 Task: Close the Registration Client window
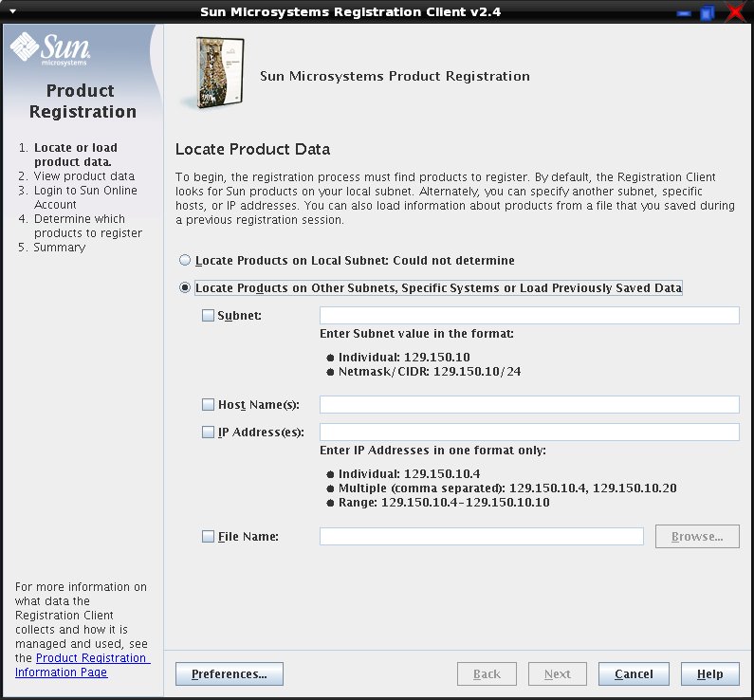point(736,12)
